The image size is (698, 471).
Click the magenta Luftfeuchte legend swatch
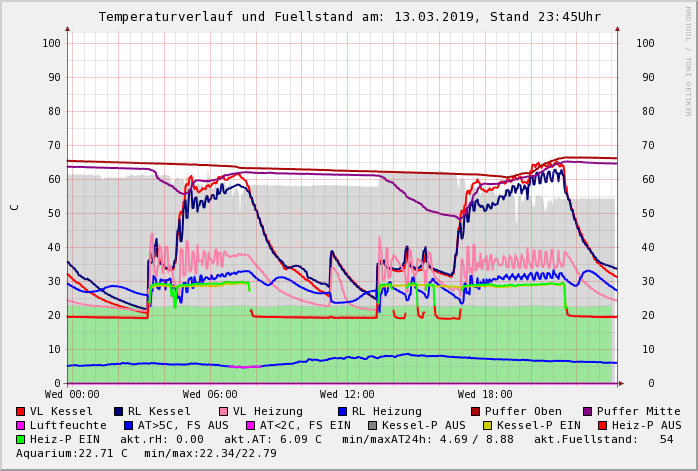click(20, 425)
